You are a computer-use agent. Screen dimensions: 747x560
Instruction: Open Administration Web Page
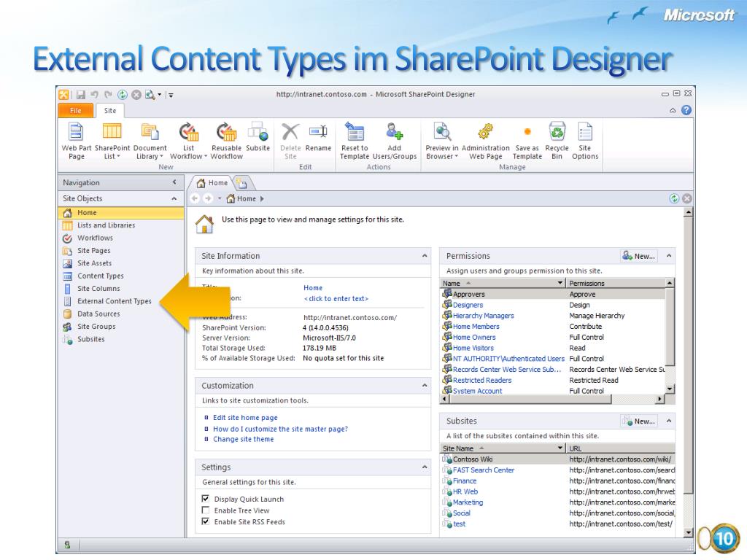point(485,141)
